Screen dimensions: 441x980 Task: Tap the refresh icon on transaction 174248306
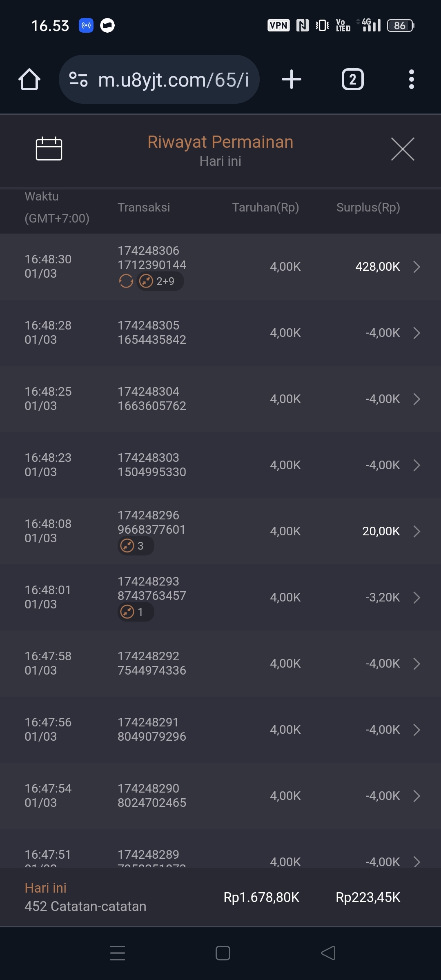[126, 281]
